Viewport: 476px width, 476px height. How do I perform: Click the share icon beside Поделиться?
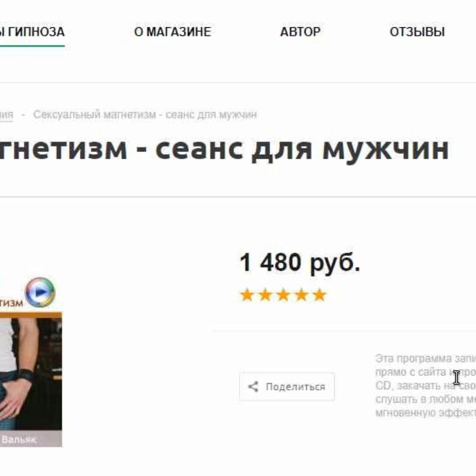coord(253,387)
